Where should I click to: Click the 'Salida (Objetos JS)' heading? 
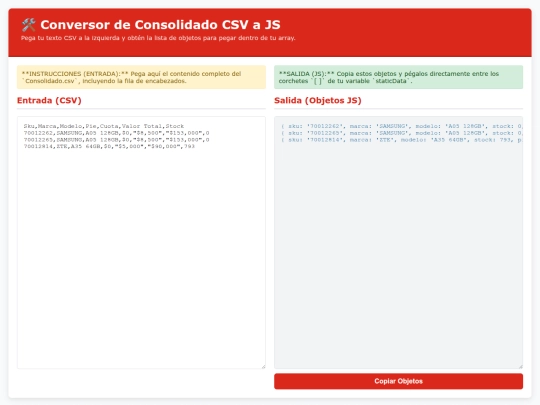[318, 101]
